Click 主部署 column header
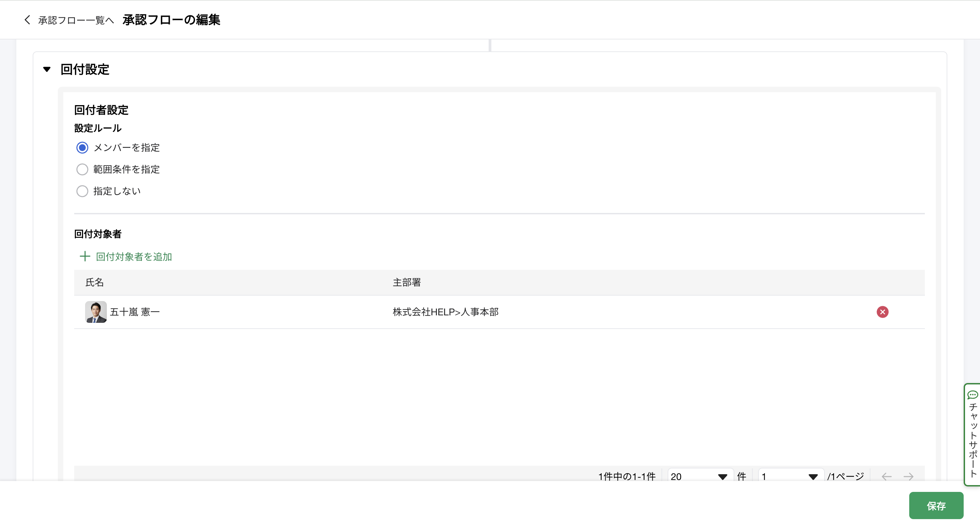 [406, 282]
